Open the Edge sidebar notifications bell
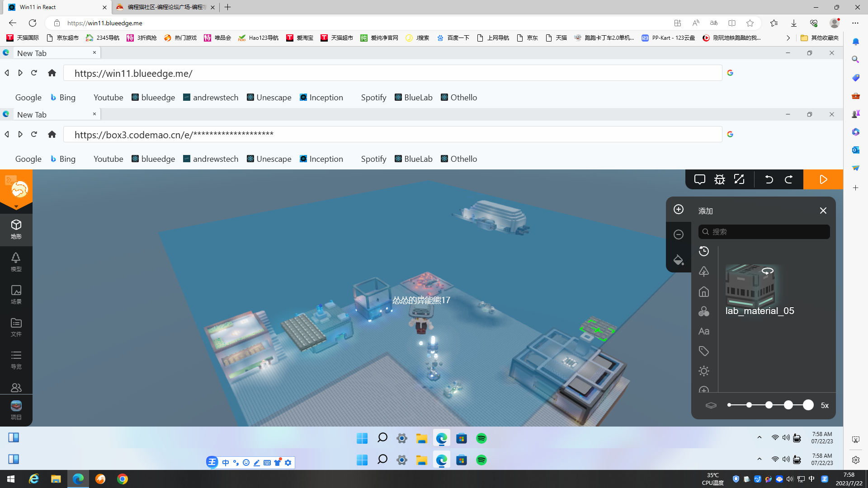This screenshot has width=868, height=488. click(856, 42)
